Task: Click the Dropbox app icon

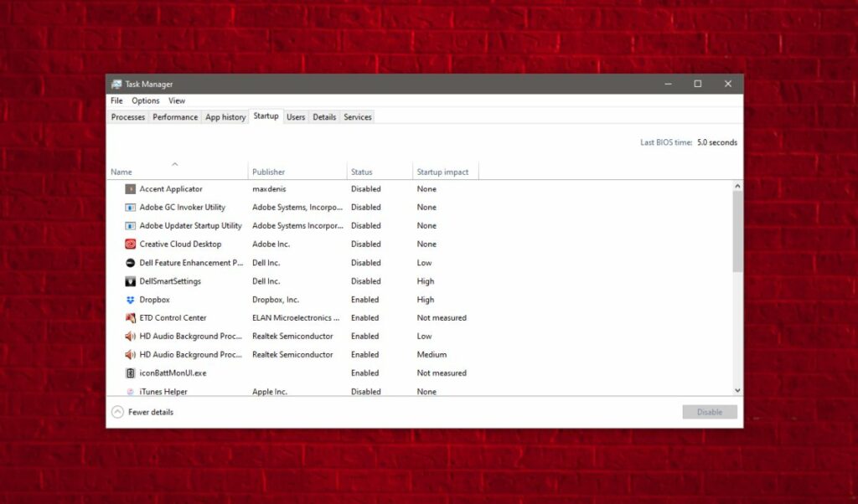Action: click(x=130, y=299)
